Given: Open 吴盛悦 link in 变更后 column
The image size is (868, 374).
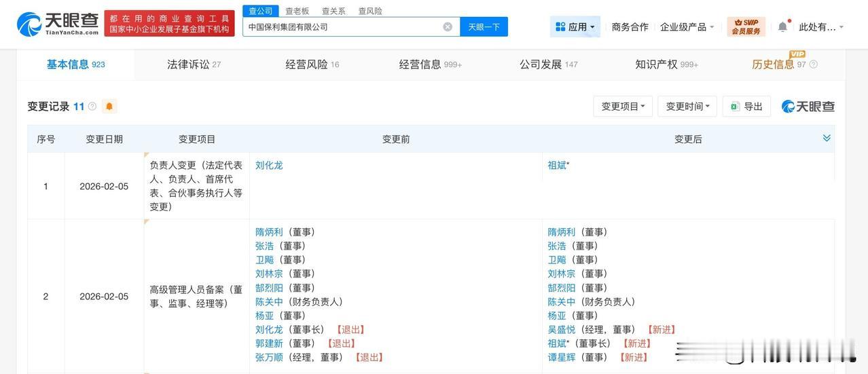Looking at the screenshot, I should coord(562,329).
